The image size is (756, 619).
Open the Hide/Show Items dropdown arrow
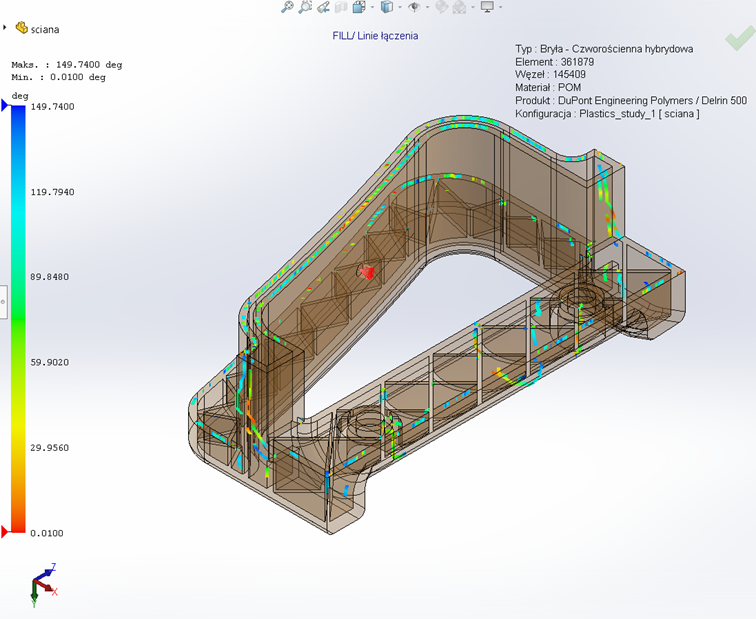pos(426,7)
